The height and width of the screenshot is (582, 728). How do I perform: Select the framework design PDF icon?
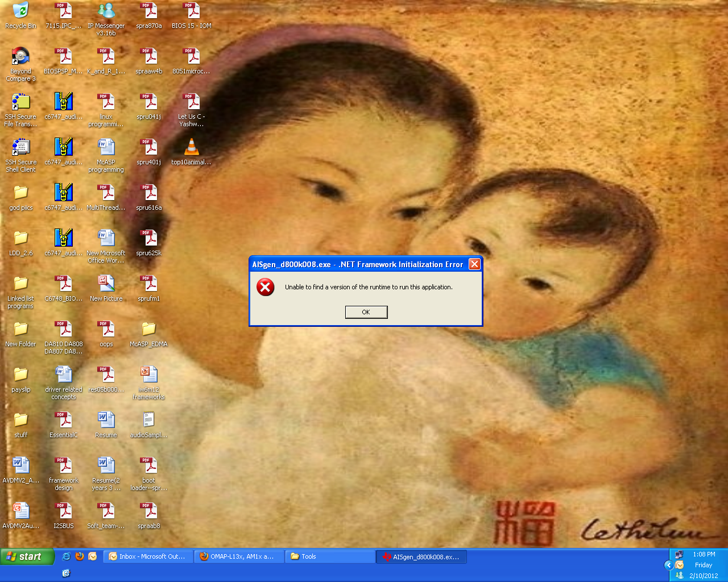pyautogui.click(x=64, y=473)
